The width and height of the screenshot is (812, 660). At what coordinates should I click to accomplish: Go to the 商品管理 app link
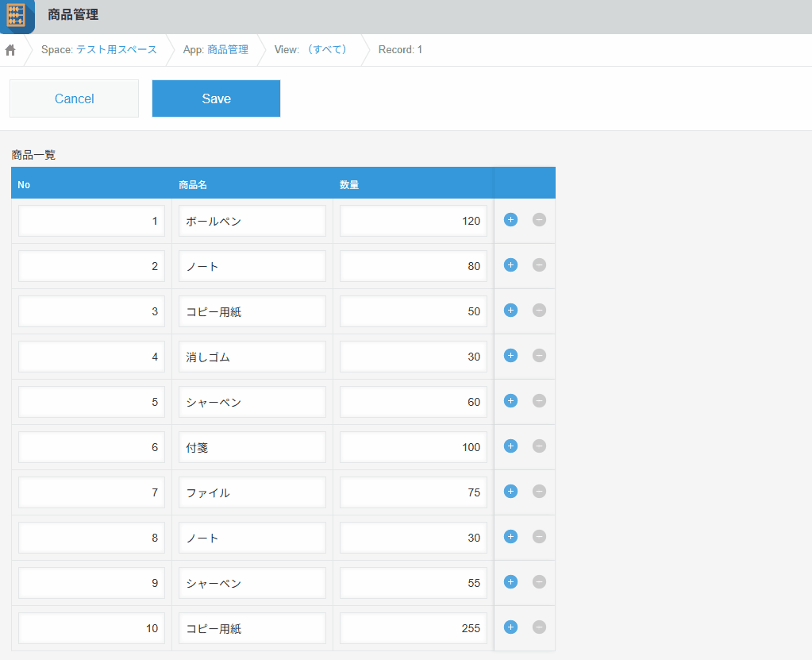point(227,49)
